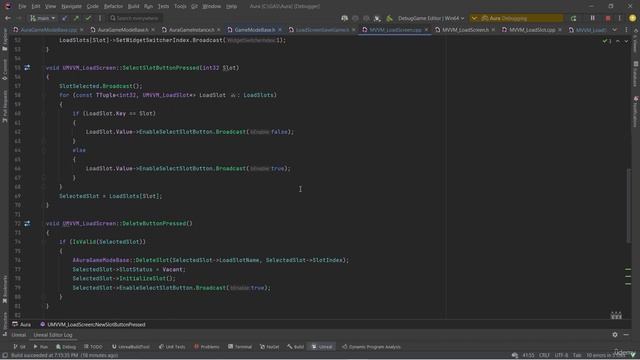Open the File menu
640x360 pixels.
click(22, 7)
